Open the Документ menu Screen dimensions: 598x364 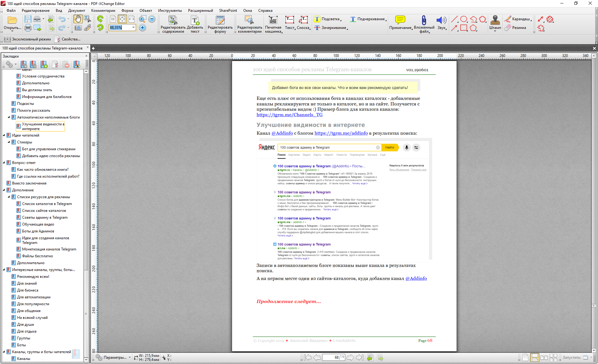[x=77, y=11]
